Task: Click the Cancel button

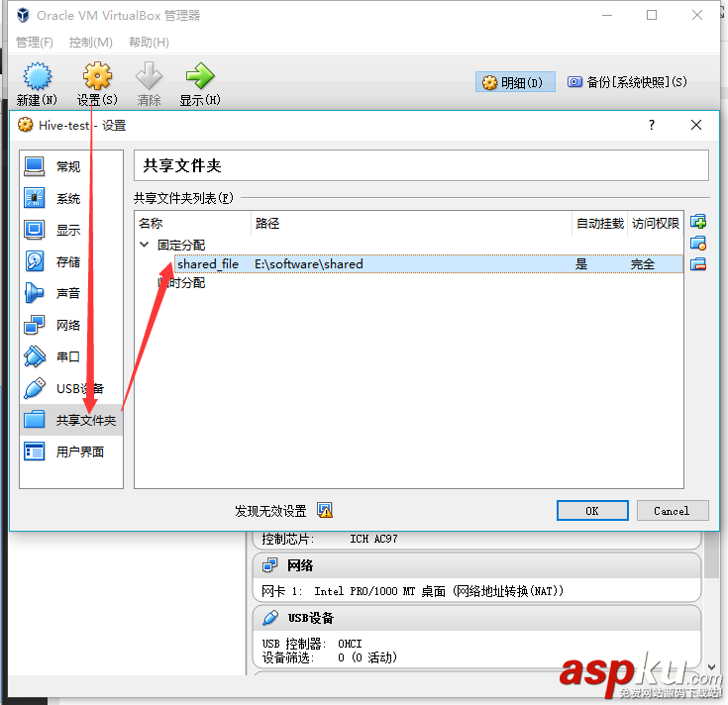Action: pos(673,511)
